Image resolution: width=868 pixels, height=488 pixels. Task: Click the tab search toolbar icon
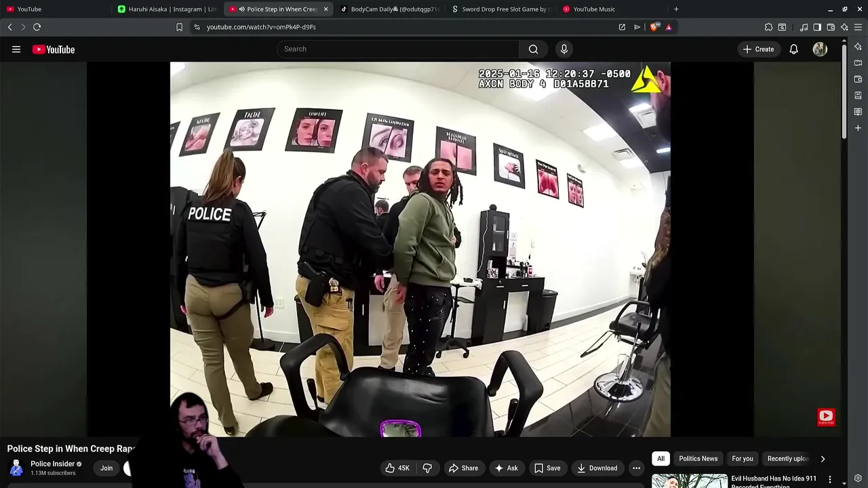782,27
